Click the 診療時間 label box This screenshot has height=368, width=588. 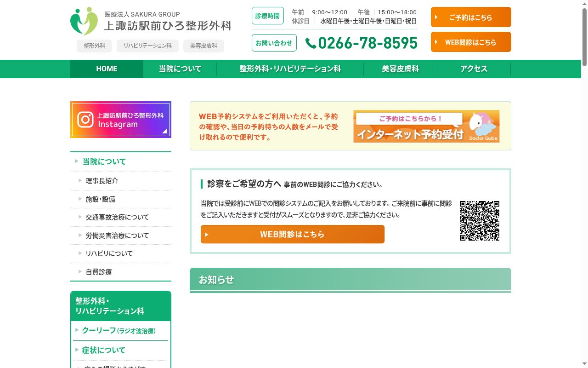coord(268,16)
